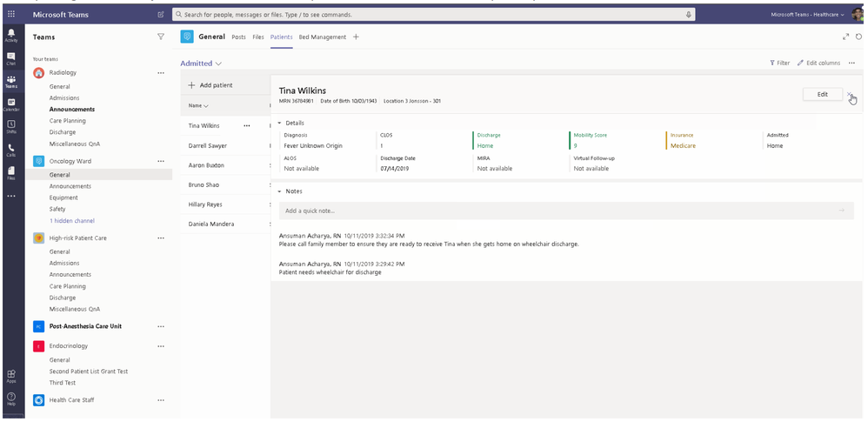Viewport: 868px width, 422px height.
Task: Open the Shifts icon
Action: coord(11,127)
